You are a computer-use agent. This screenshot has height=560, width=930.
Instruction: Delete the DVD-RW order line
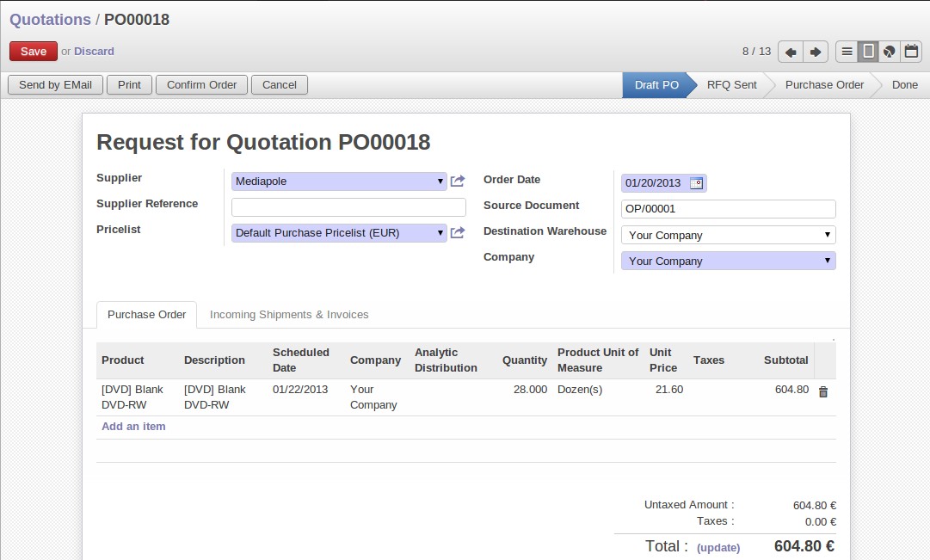click(x=823, y=392)
